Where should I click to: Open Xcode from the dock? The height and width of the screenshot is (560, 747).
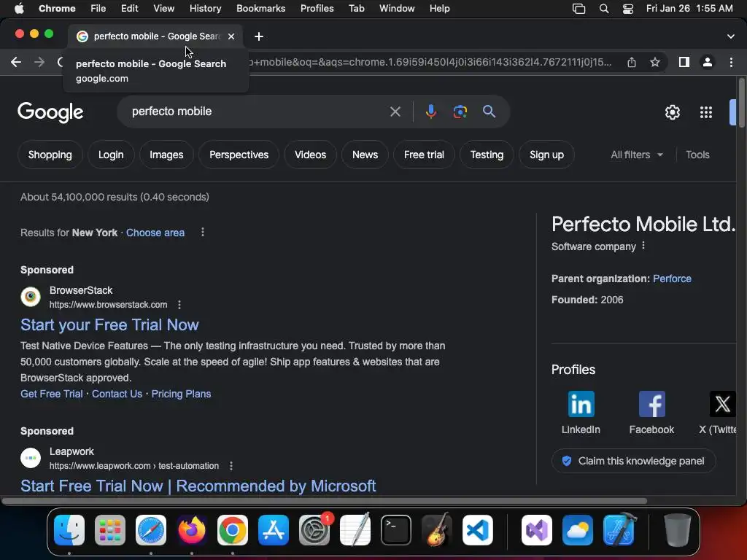click(619, 529)
